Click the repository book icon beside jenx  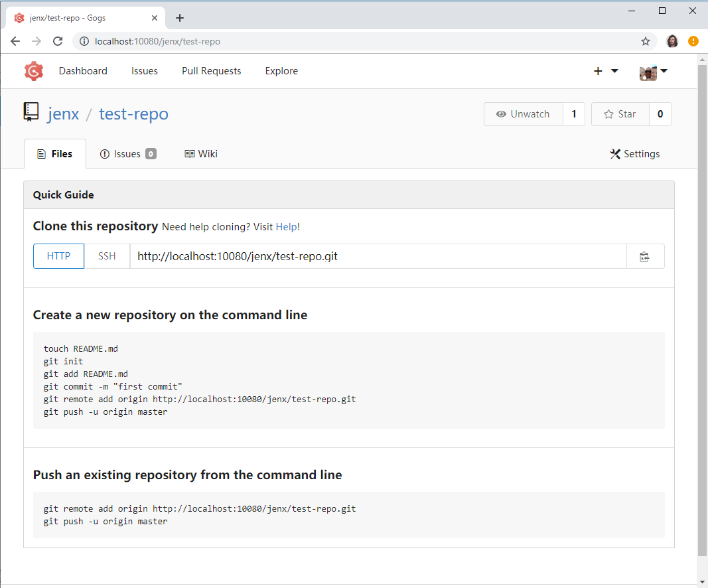(x=31, y=113)
